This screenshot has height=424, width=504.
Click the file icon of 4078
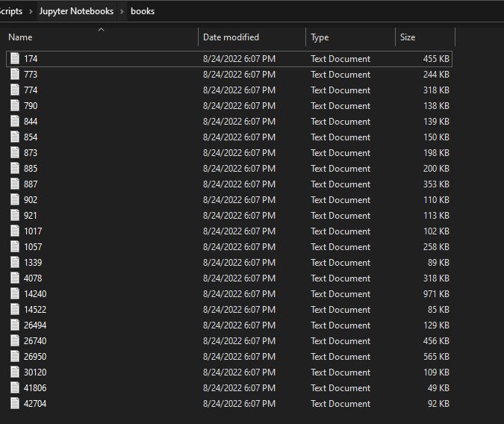point(15,278)
